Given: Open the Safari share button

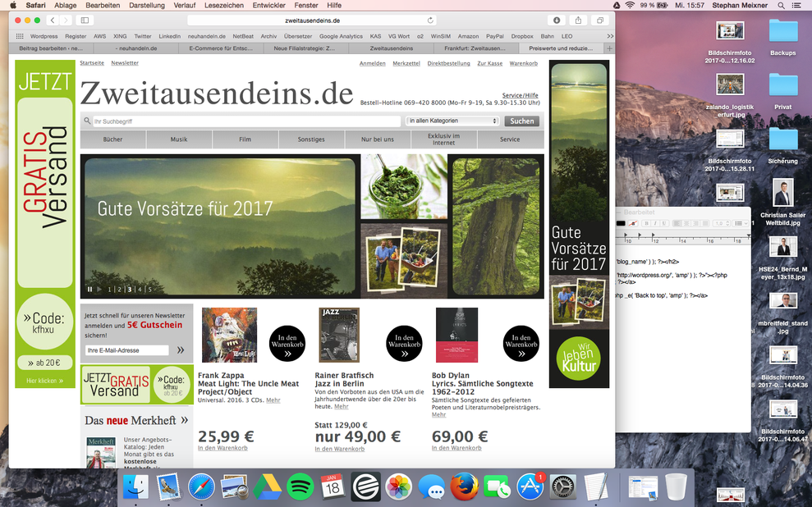Looking at the screenshot, I should coord(578,21).
